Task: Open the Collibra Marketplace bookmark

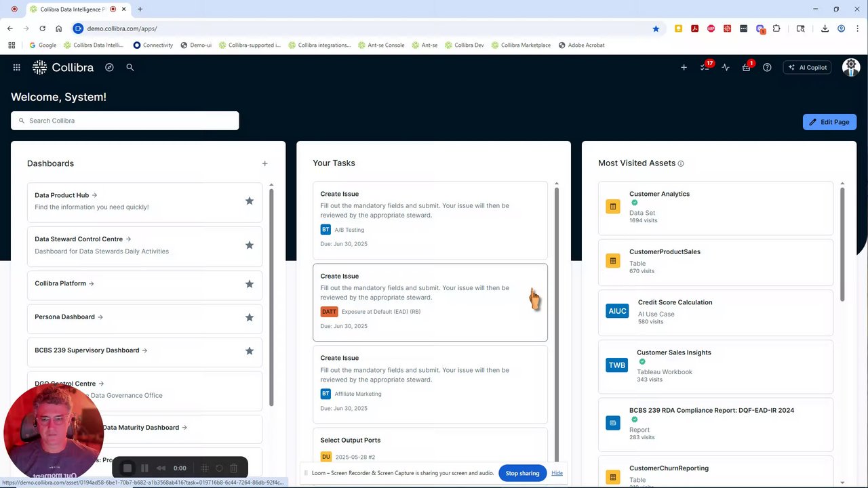Action: click(x=521, y=45)
